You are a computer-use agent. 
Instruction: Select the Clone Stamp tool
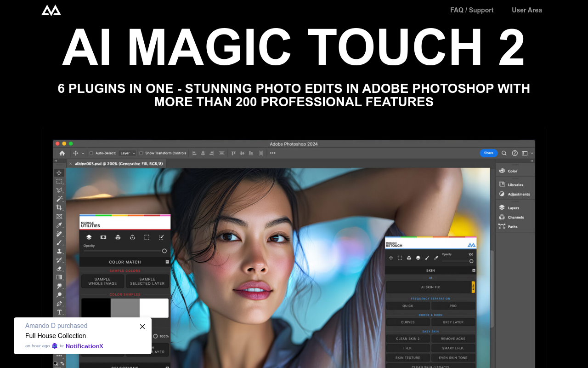59,251
